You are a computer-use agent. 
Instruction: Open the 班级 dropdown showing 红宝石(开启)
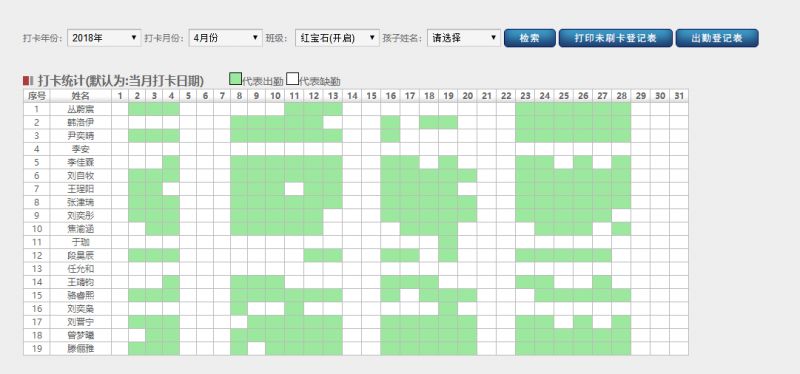pyautogui.click(x=337, y=38)
